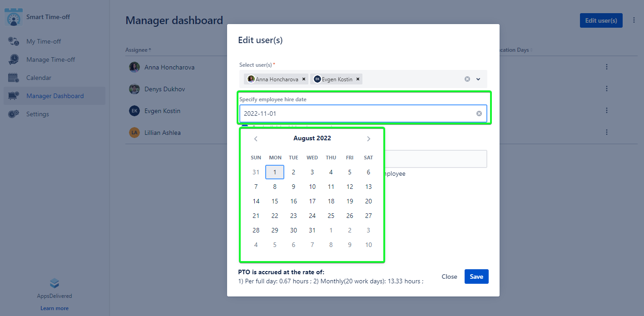Click the Manage Time-off sidebar icon
The width and height of the screenshot is (644, 316).
pyautogui.click(x=14, y=59)
